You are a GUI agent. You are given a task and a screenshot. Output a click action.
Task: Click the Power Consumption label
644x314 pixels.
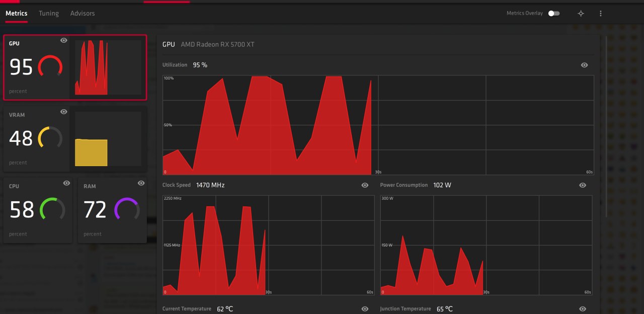[404, 185]
